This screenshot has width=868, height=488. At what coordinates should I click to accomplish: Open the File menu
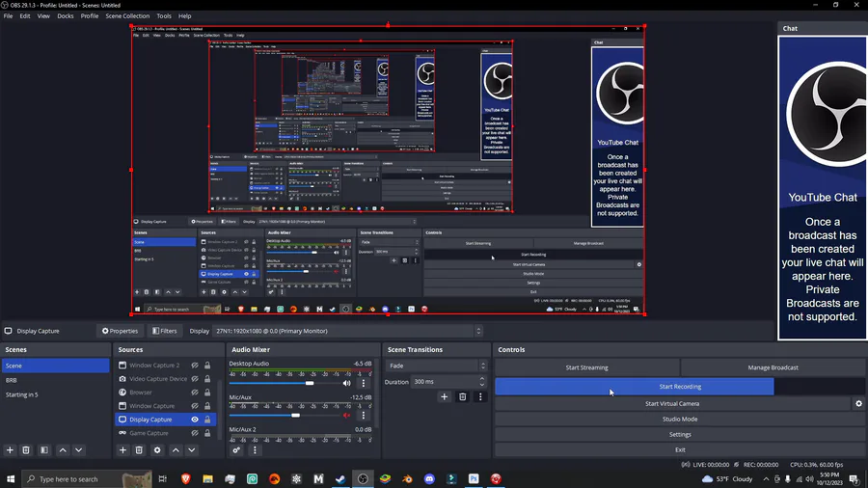pos(9,16)
